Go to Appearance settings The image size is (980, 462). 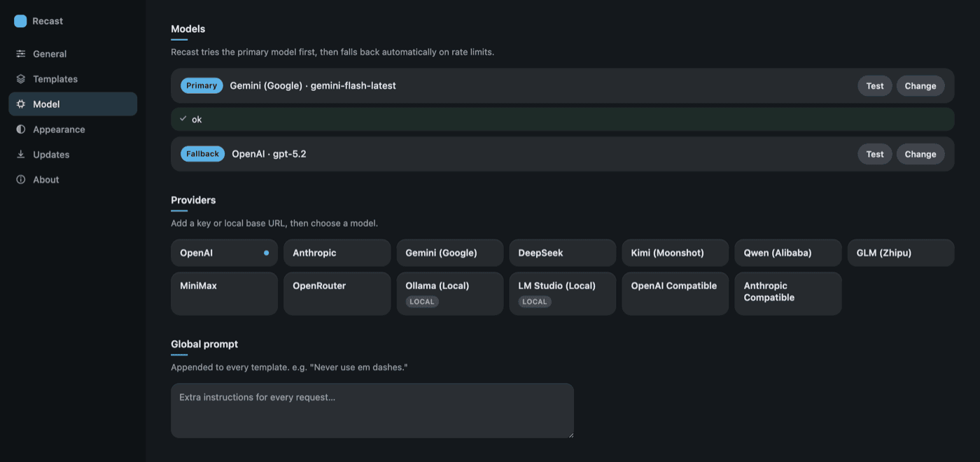(x=73, y=129)
